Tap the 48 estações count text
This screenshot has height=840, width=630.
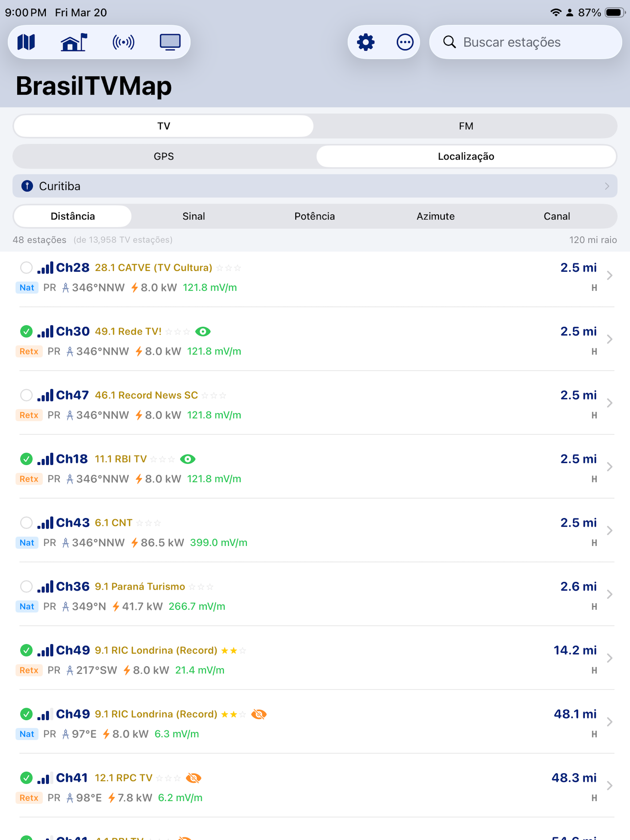[x=39, y=240]
